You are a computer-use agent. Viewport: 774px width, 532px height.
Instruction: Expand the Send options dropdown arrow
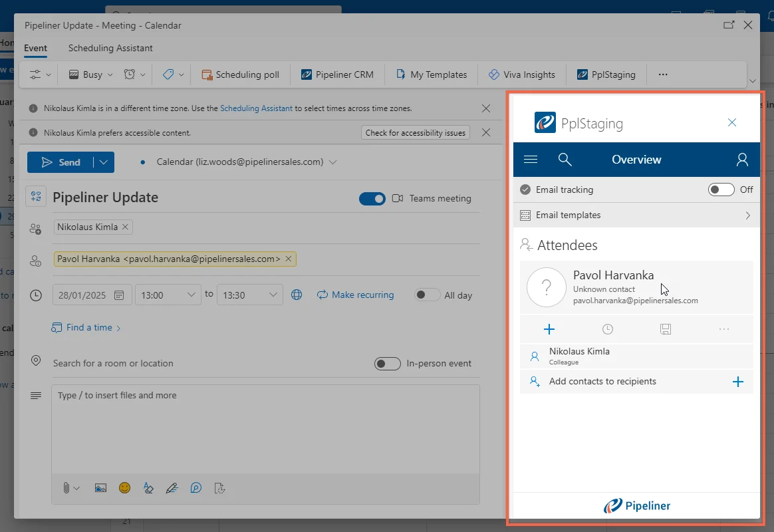point(104,162)
